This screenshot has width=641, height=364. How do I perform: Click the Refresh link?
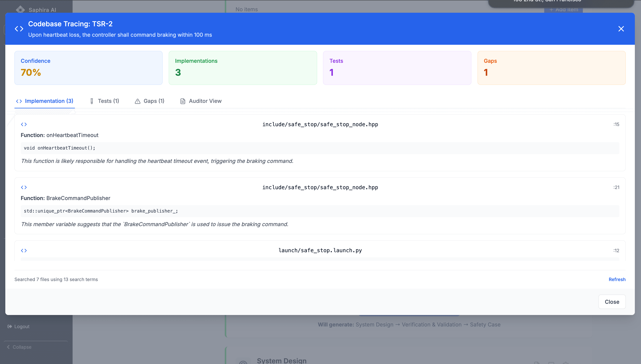617,280
